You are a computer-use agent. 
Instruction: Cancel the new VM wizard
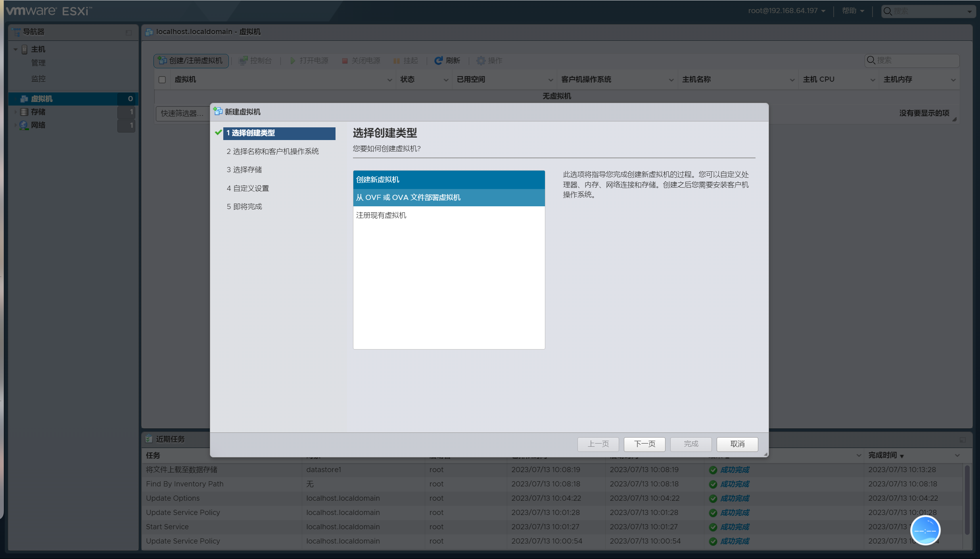[x=737, y=444]
